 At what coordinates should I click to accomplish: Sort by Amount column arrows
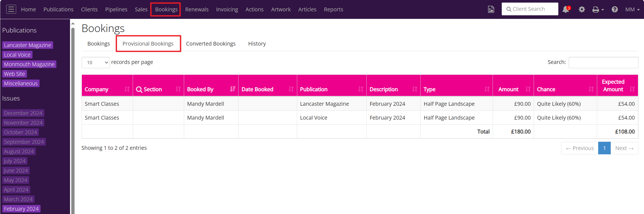528,89
